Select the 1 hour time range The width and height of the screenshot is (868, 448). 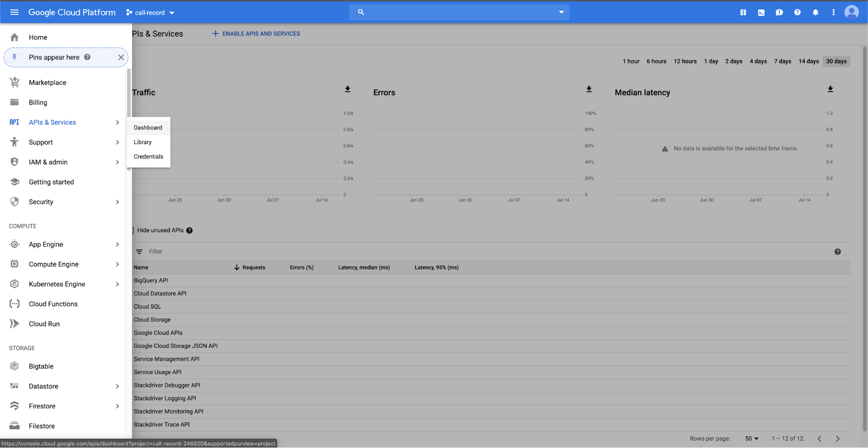tap(631, 61)
